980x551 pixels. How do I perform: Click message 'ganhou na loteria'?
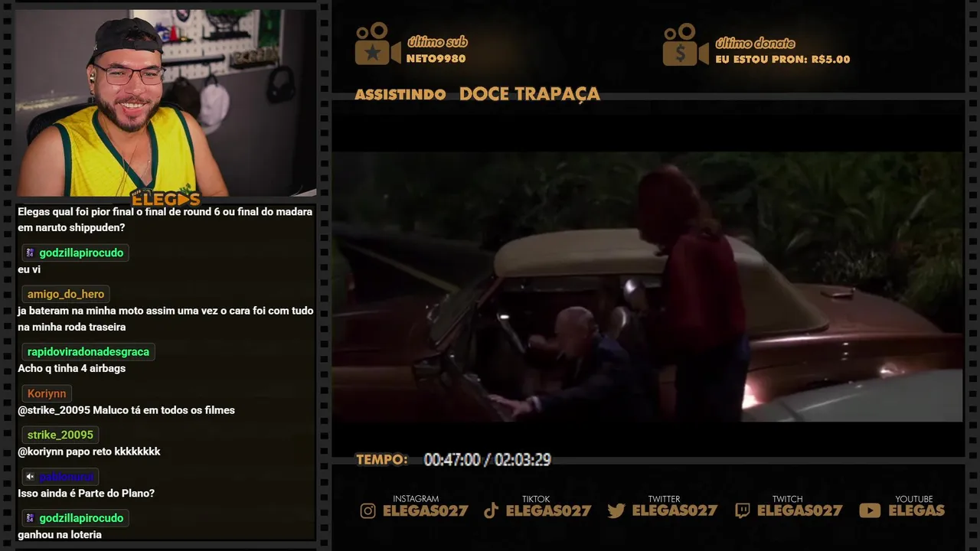click(60, 534)
